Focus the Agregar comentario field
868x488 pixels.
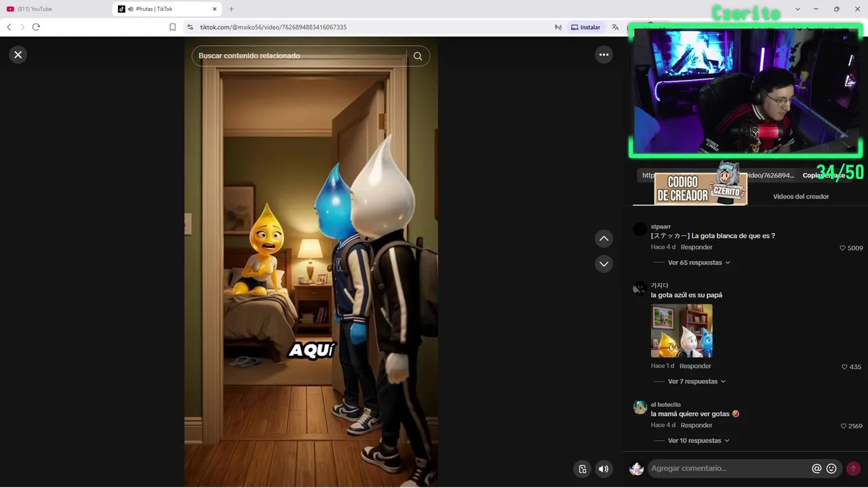point(729,468)
